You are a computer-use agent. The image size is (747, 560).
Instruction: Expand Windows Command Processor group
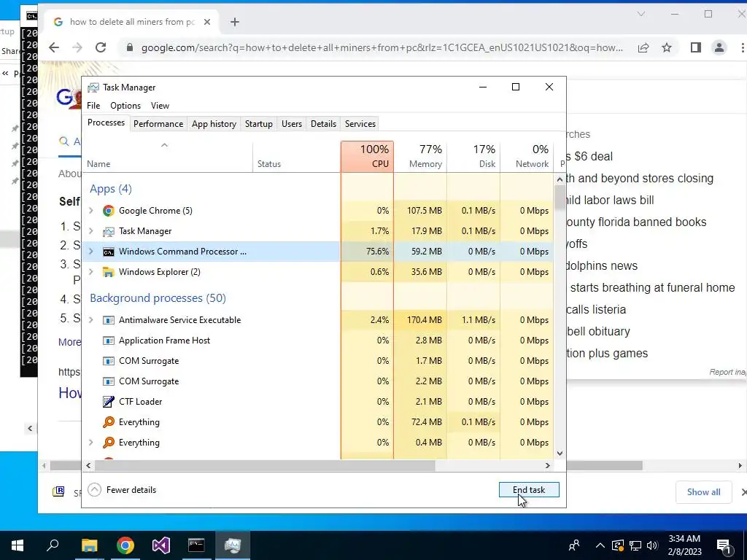[91, 252]
